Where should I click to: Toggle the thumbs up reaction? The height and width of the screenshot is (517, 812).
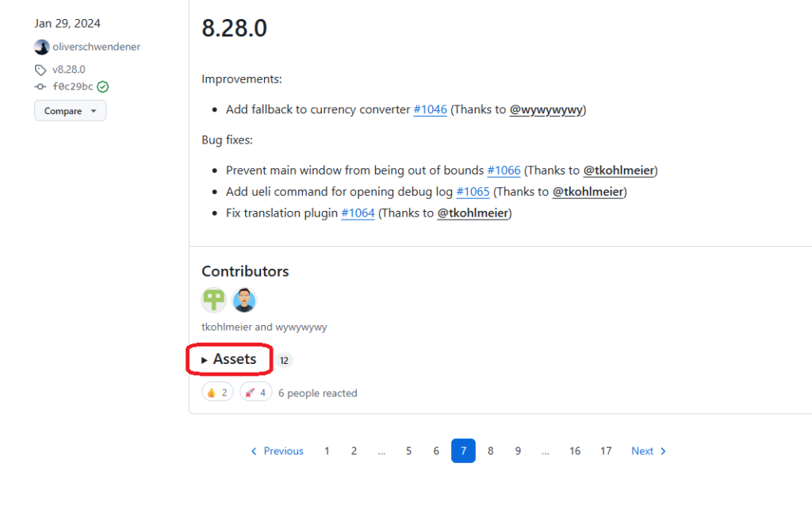click(217, 393)
